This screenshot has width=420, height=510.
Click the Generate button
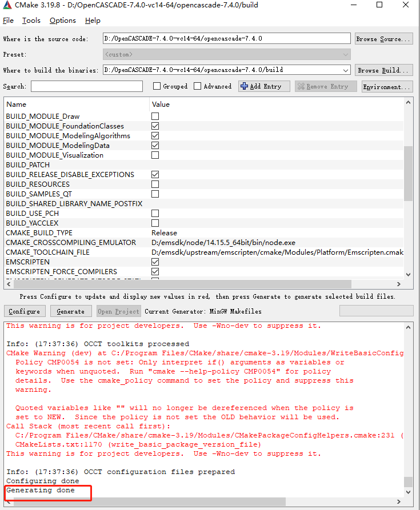(x=71, y=311)
